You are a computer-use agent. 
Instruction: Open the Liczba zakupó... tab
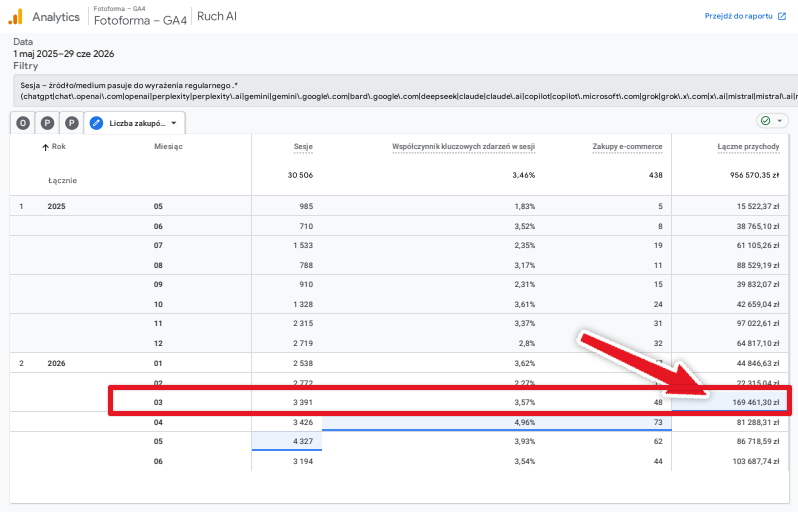(134, 123)
